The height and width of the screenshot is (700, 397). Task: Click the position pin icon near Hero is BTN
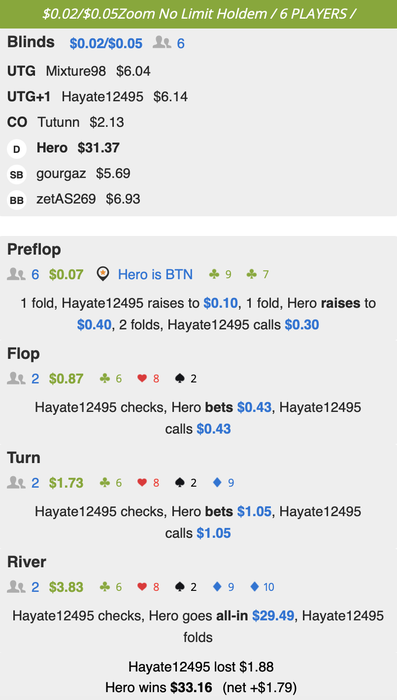[103, 274]
